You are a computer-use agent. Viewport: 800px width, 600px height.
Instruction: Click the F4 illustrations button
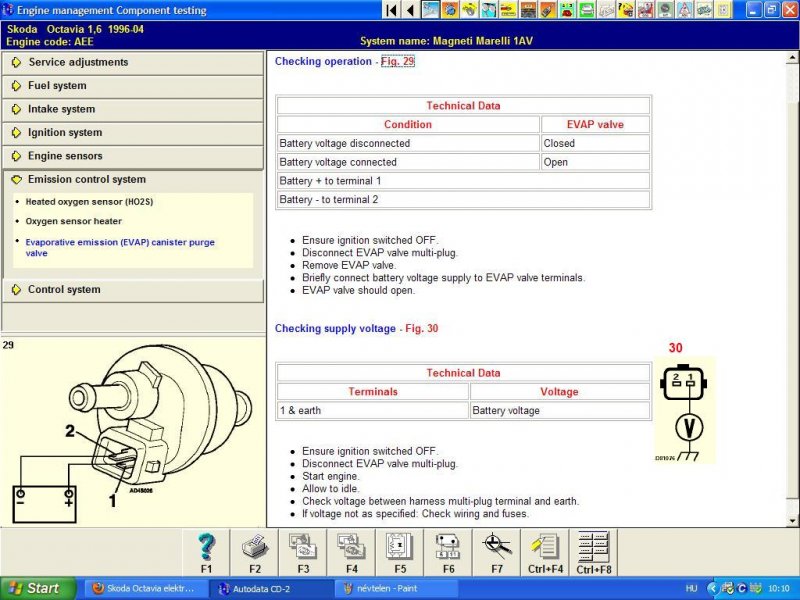[352, 553]
